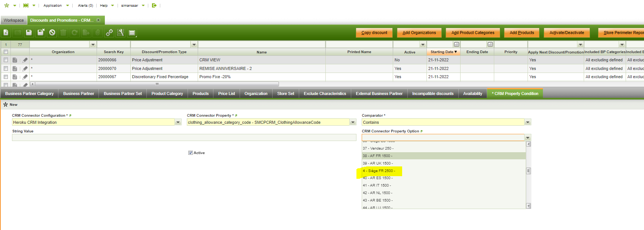The width and height of the screenshot is (644, 230).
Task: Check the row 20000070 checkbox
Action: coord(6,68)
